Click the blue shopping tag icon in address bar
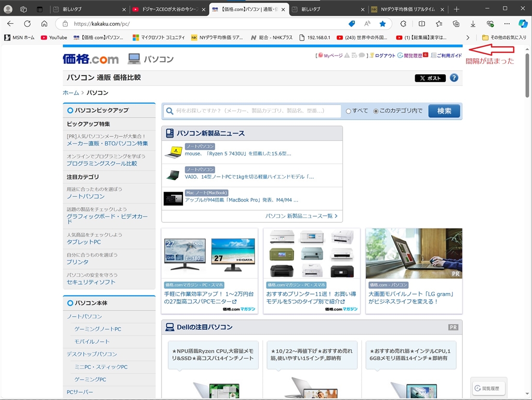The image size is (532, 400). [352, 23]
